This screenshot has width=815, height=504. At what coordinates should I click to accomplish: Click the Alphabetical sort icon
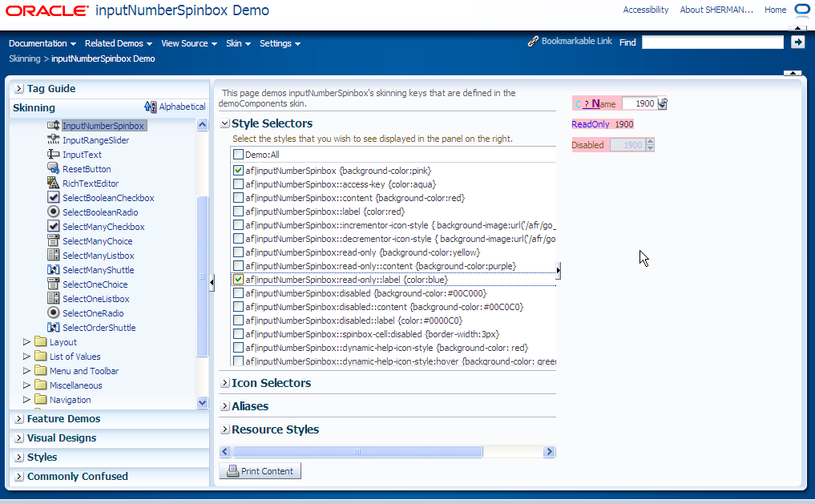tap(150, 107)
